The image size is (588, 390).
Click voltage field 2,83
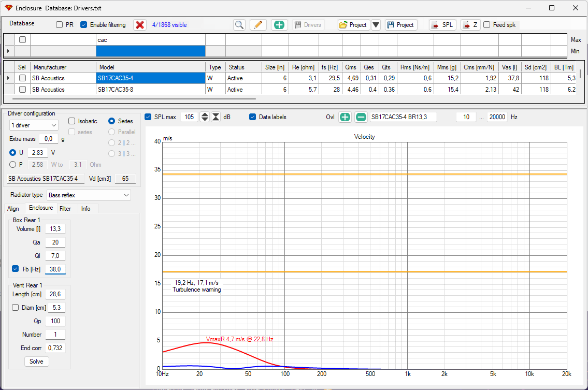click(x=37, y=153)
